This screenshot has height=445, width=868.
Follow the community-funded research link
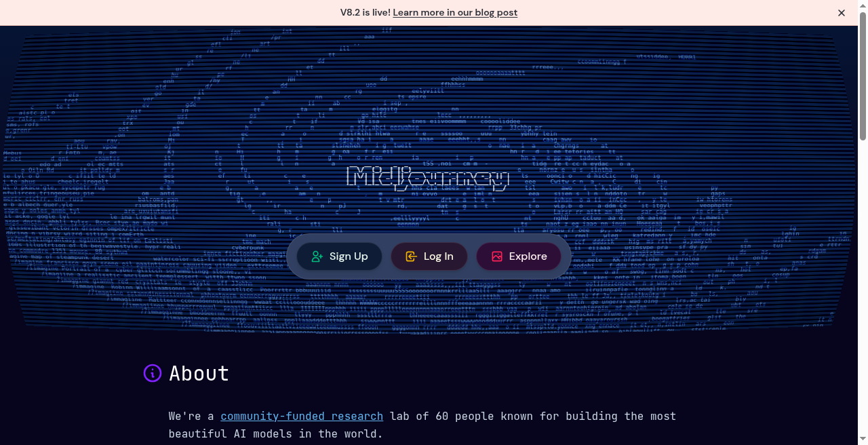(302, 416)
